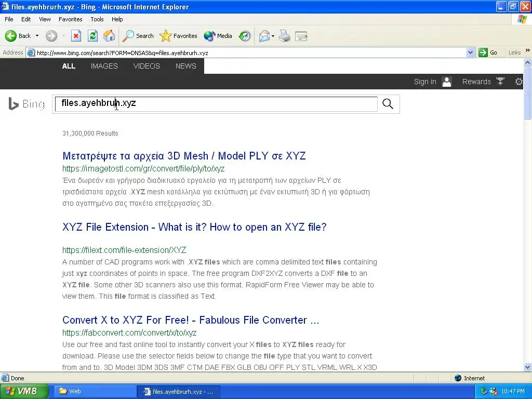The height and width of the screenshot is (399, 532).
Task: Go to Home page icon
Action: tap(109, 36)
